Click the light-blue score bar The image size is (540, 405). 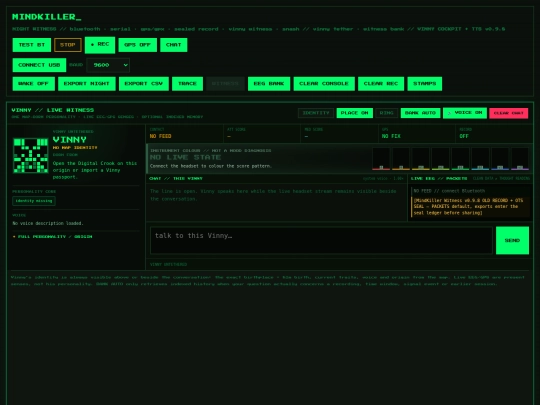click(480, 159)
